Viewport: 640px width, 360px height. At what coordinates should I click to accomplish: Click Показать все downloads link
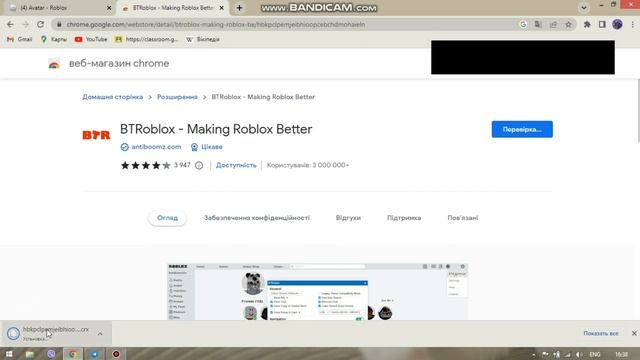(600, 333)
